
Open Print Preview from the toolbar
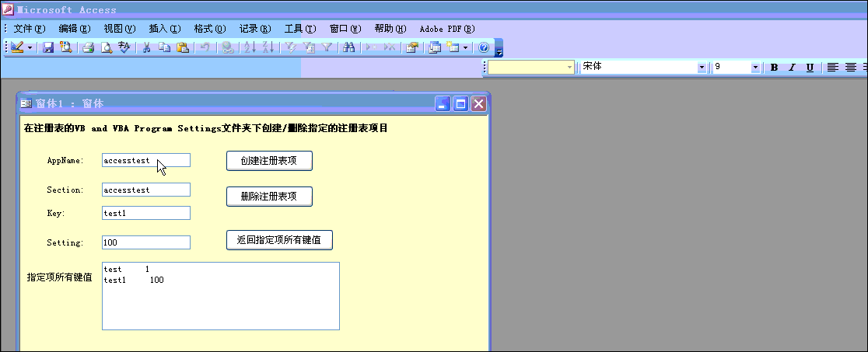pos(107,47)
